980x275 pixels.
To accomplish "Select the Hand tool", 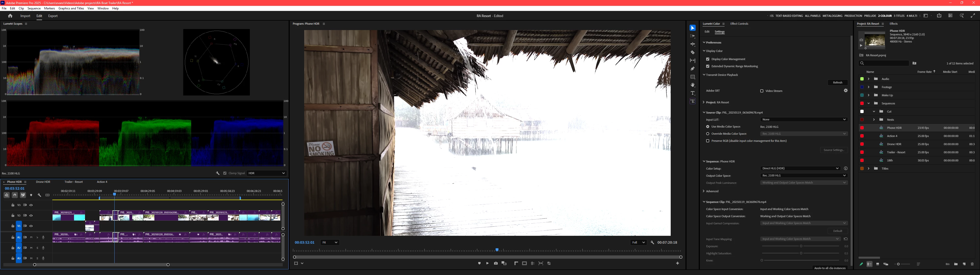I will tap(692, 85).
